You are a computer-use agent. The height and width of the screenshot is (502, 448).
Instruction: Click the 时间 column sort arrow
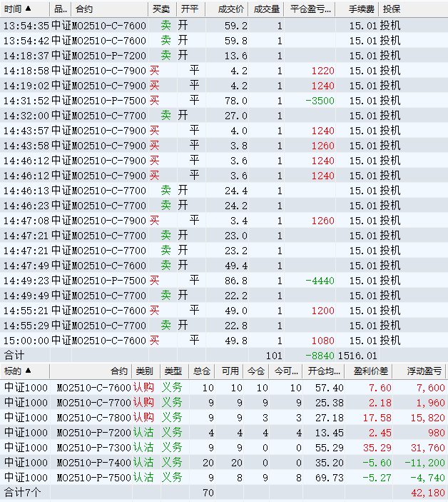pos(29,9)
